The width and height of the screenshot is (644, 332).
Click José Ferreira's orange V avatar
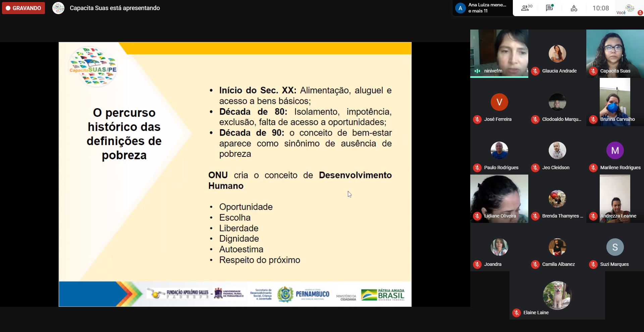499,102
